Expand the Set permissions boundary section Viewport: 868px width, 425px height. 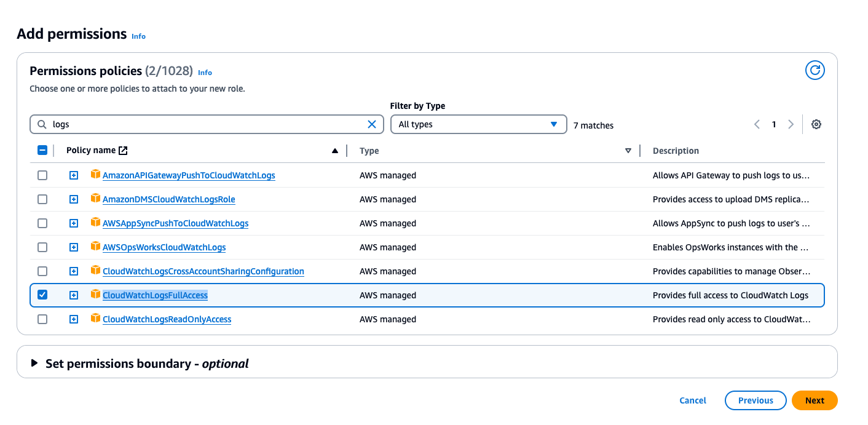click(34, 363)
